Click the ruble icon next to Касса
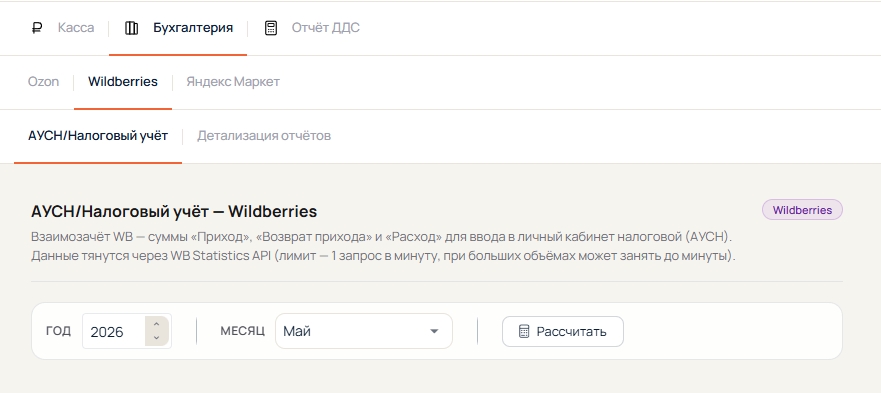This screenshot has height=393, width=881. (x=37, y=28)
